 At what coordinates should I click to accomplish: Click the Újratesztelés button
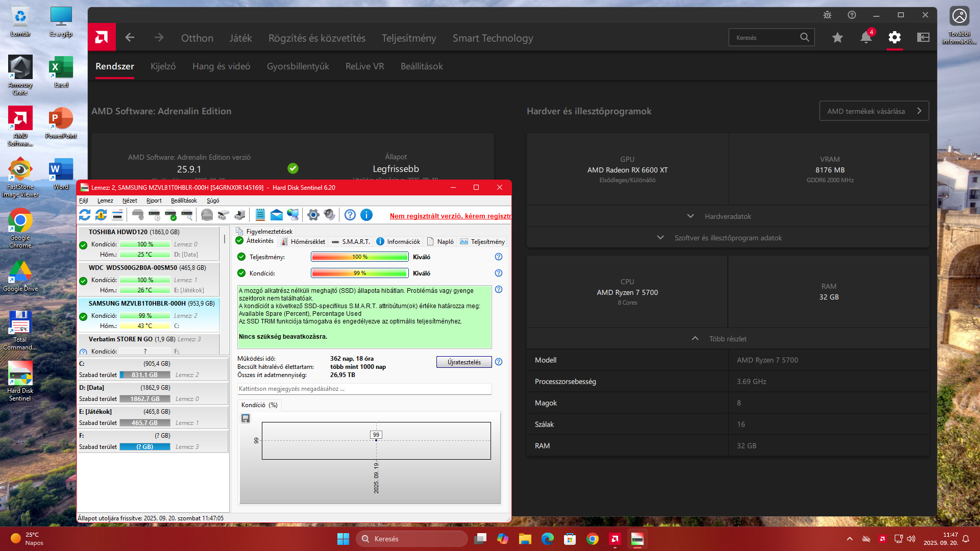pyautogui.click(x=464, y=362)
